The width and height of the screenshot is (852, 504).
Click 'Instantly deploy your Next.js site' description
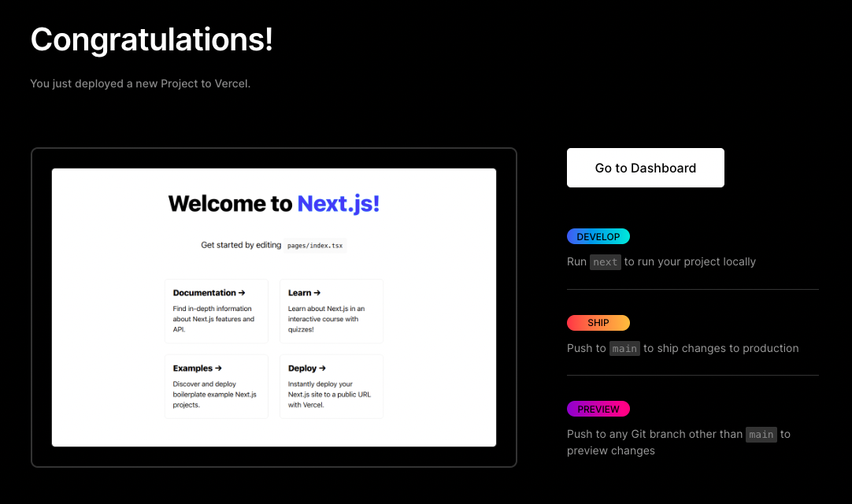click(x=329, y=395)
